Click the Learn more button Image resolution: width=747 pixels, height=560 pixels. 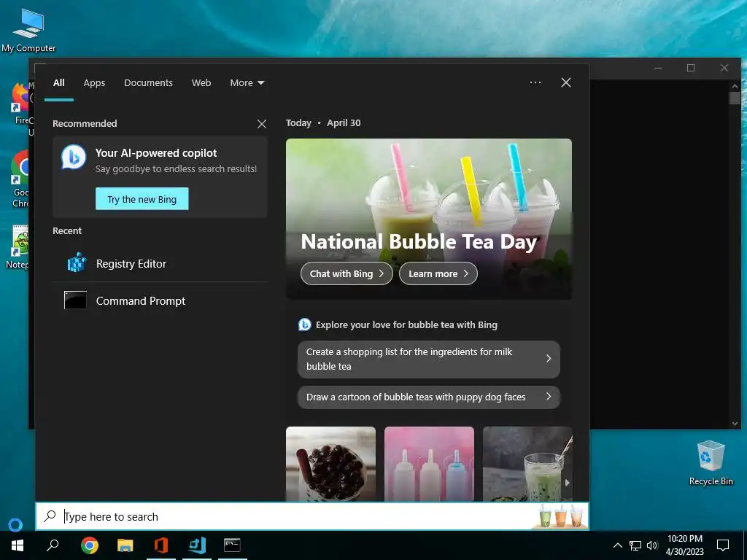click(438, 273)
